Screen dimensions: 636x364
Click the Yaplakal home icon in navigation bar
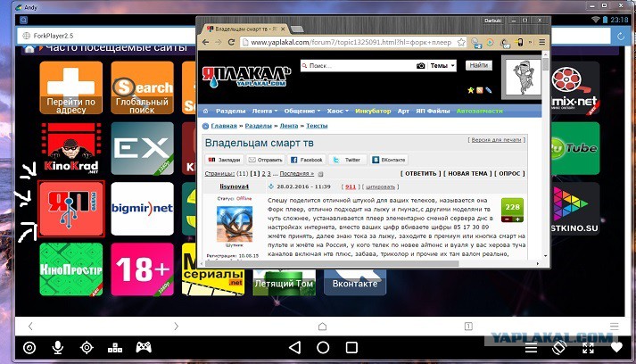[x=205, y=111]
